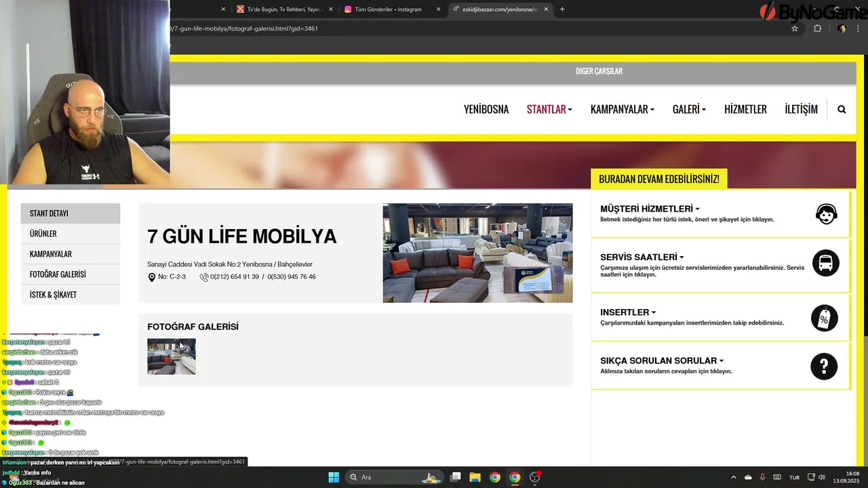Expand the KAMPANYALAR dropdown in the top nav
Viewport: 868px width, 488px height.
(622, 109)
